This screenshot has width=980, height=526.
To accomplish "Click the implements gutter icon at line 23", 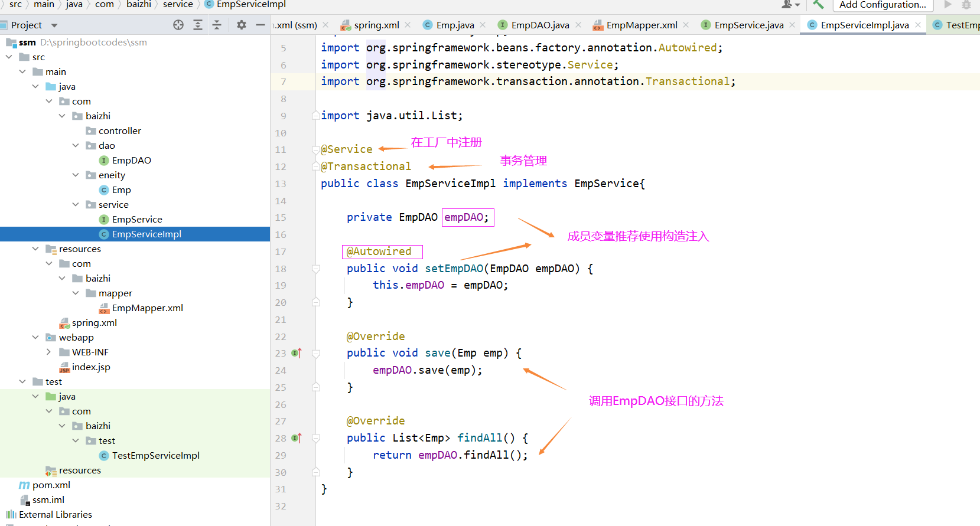I will [x=297, y=353].
